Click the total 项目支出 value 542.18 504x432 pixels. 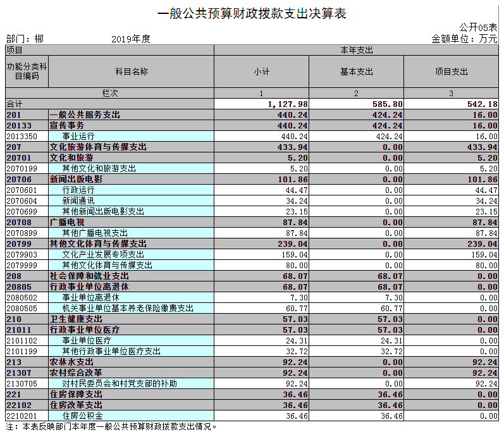(x=482, y=104)
